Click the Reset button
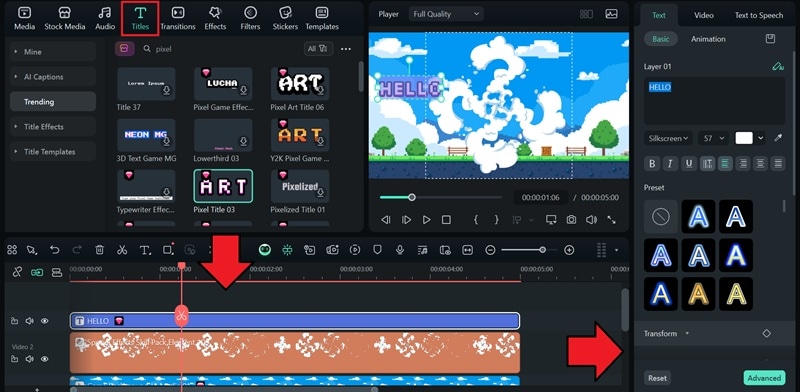The image size is (800, 392). pos(657,378)
